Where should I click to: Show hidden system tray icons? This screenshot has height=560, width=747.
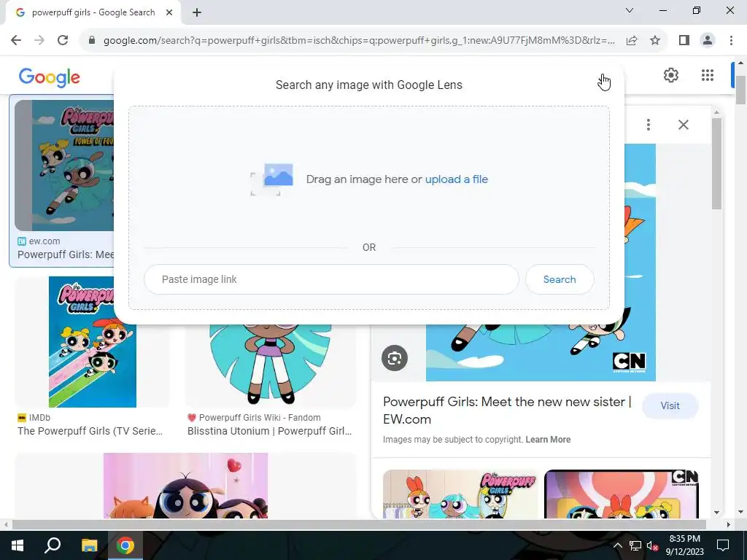(x=617, y=545)
